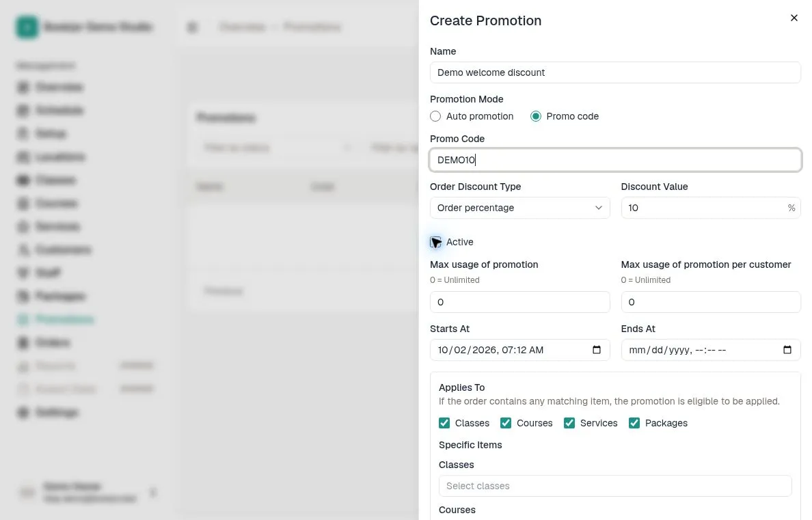This screenshot has height=520, width=812.
Task: Uncheck the Services checkbox under Applies To
Action: tap(569, 423)
